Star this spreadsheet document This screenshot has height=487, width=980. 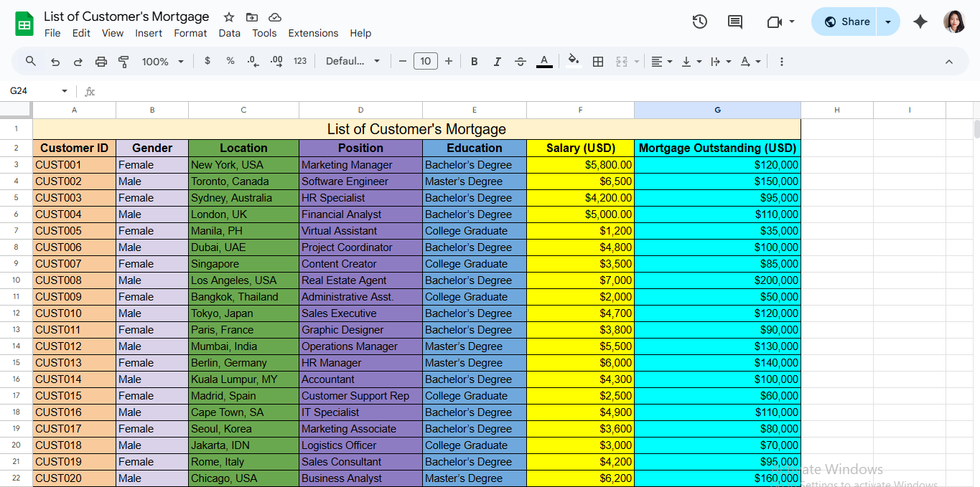229,17
